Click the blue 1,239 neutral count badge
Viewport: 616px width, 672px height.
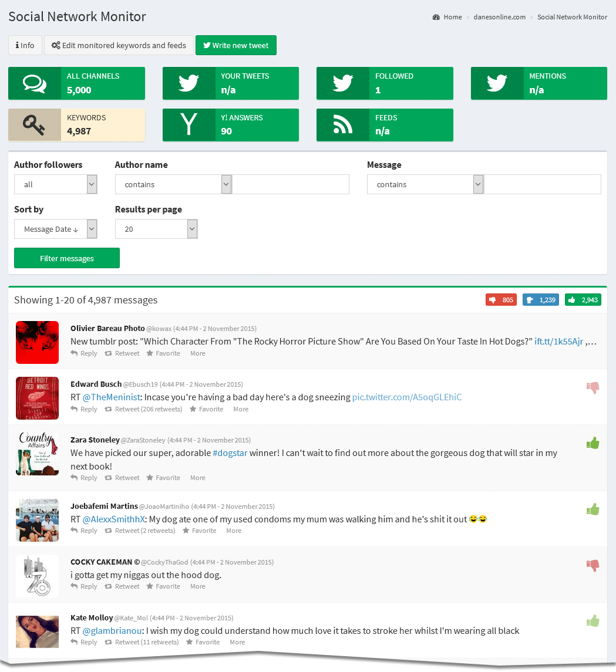click(540, 299)
